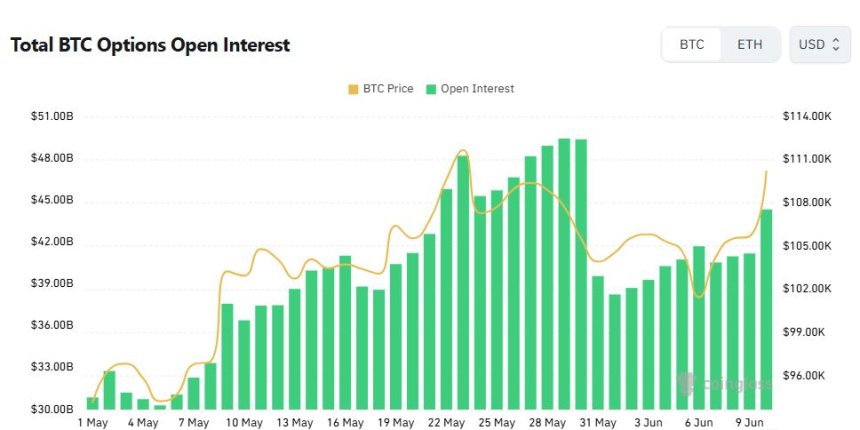860x430 pixels.
Task: Toggle the BTC Price legend series
Action: 381,89
